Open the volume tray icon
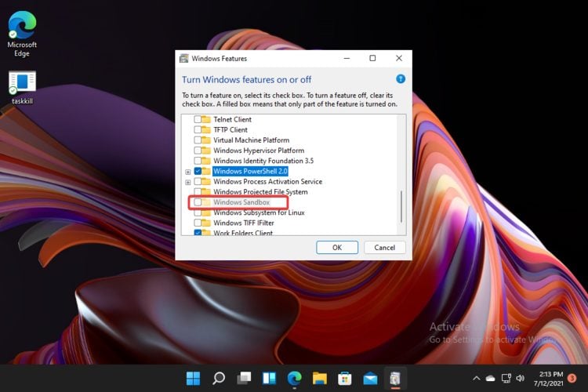Screen dimensions: 588x392 520,378
